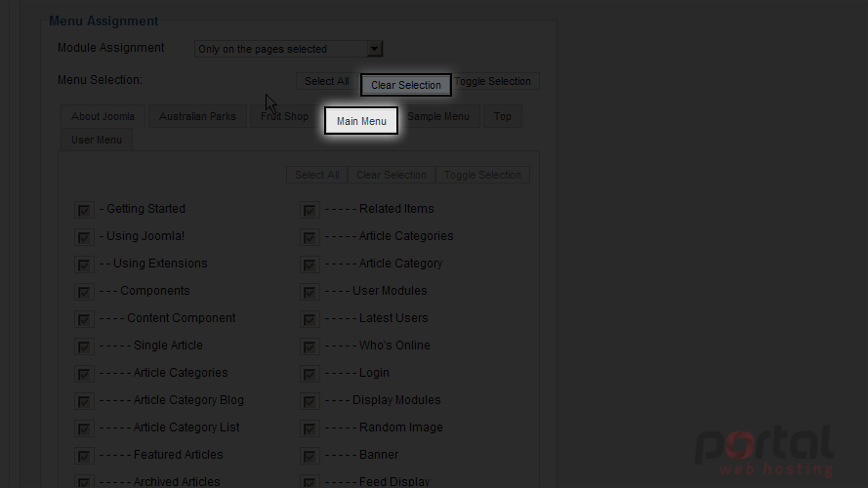Click the 'Display Modules' label text
The width and height of the screenshot is (868, 488).
pos(396,400)
